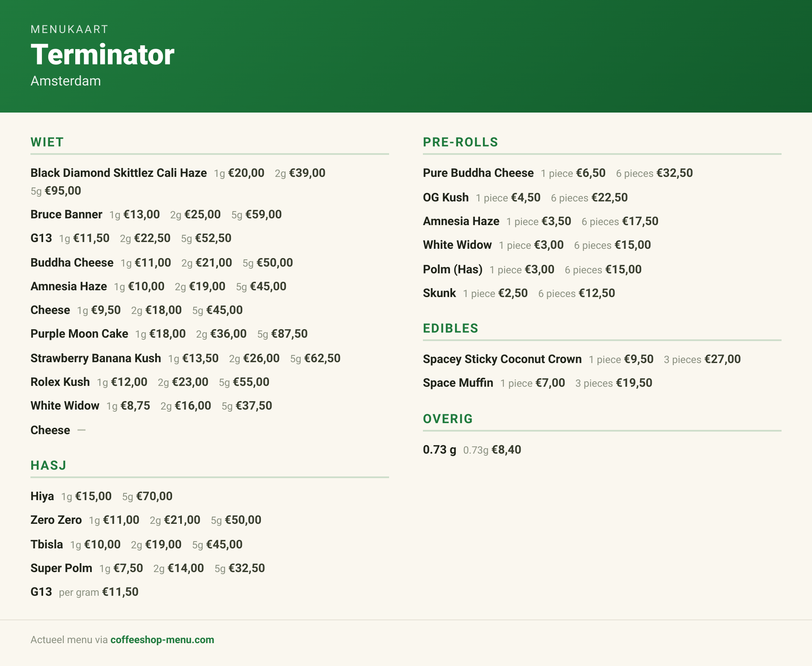Screen dimensions: 812x666
Task: Click the OG Kush pre-roll
Action: pyautogui.click(x=446, y=197)
